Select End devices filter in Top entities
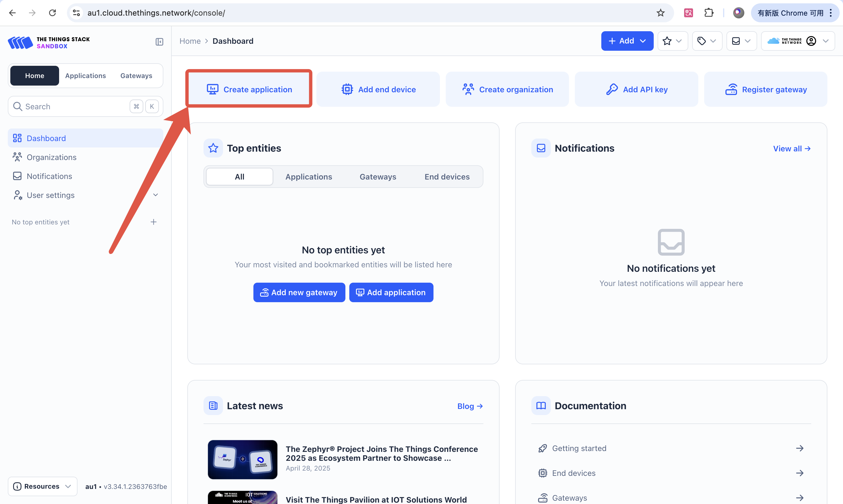The height and width of the screenshot is (504, 843). (447, 177)
